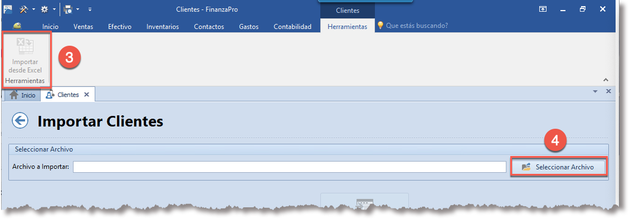Click the yellow application menu icon left of Inicio
The image size is (644, 219).
click(x=17, y=26)
